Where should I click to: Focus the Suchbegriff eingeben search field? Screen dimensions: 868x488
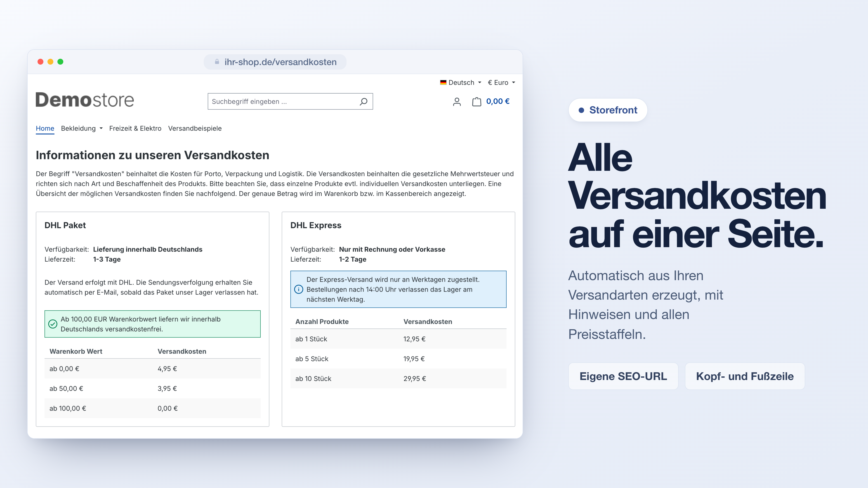(290, 101)
